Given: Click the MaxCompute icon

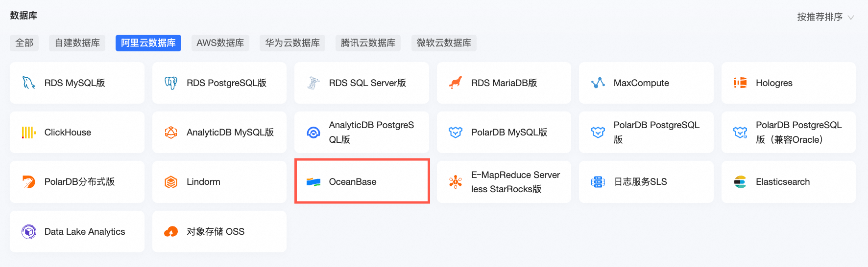Looking at the screenshot, I should (x=598, y=83).
